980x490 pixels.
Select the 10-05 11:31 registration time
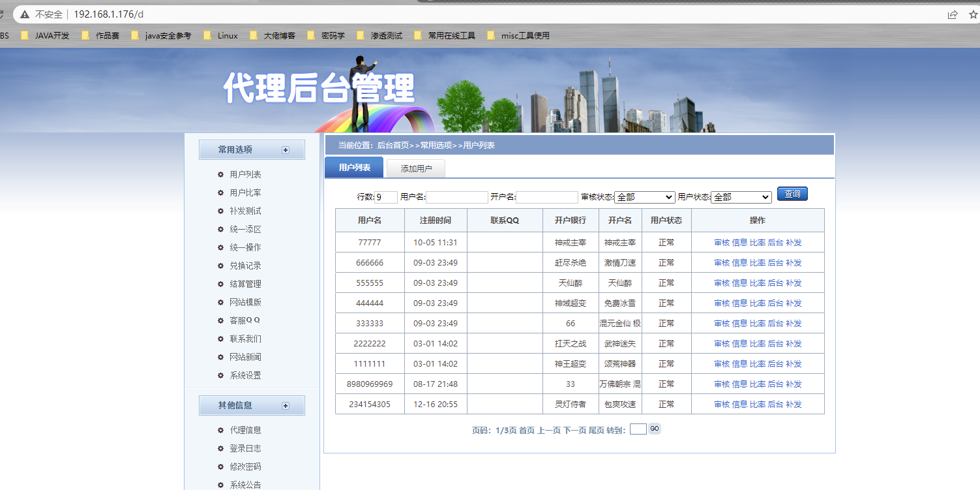436,243
